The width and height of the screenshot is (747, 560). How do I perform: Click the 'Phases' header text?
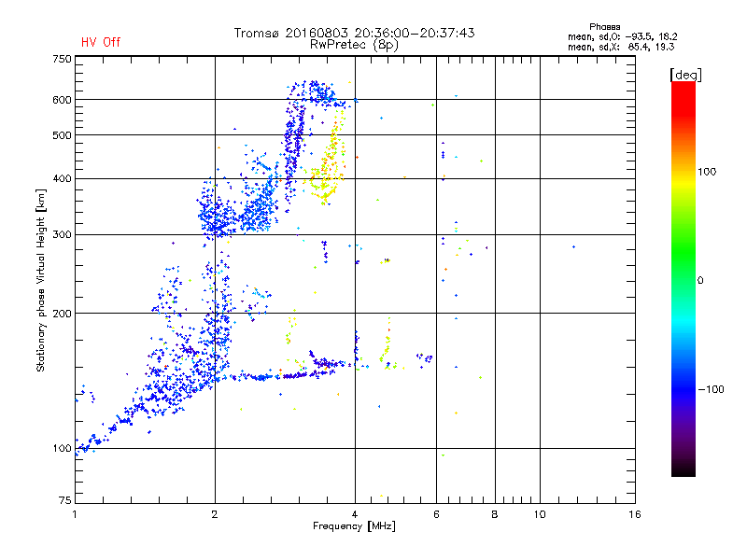604,27
